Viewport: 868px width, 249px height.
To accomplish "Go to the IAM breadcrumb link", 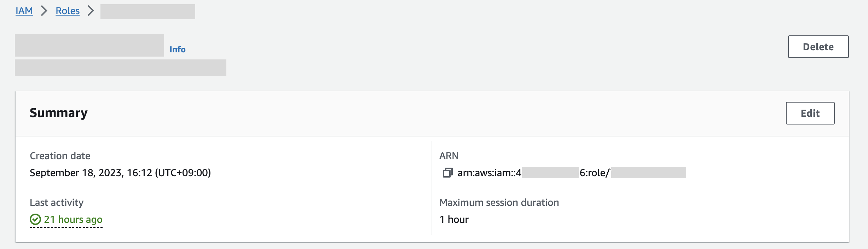I will [24, 11].
